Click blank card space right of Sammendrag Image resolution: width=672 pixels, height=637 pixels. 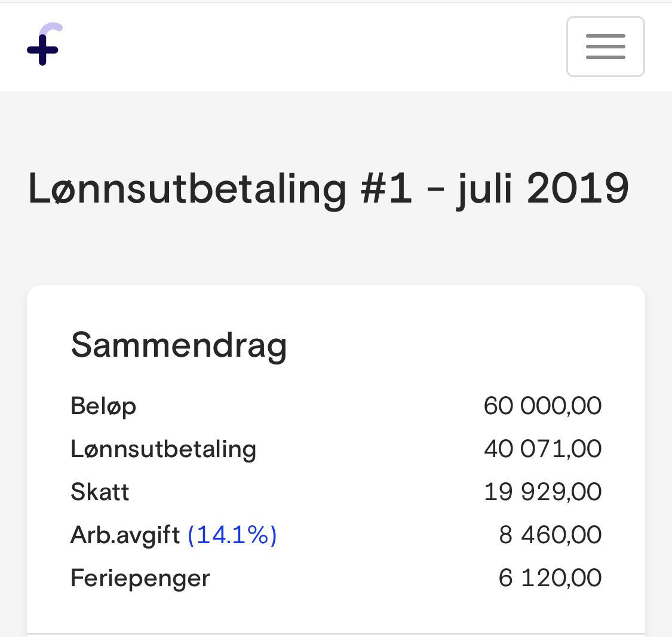pyautogui.click(x=454, y=345)
